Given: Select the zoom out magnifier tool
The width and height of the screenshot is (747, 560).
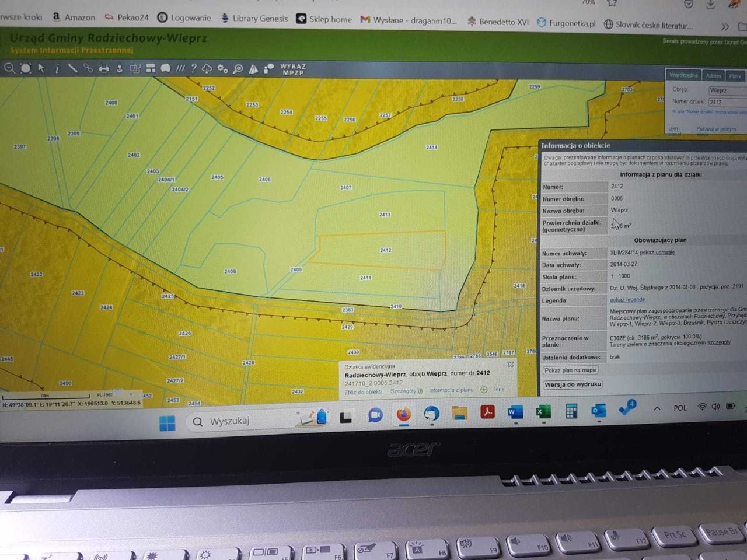Looking at the screenshot, I should (9, 68).
